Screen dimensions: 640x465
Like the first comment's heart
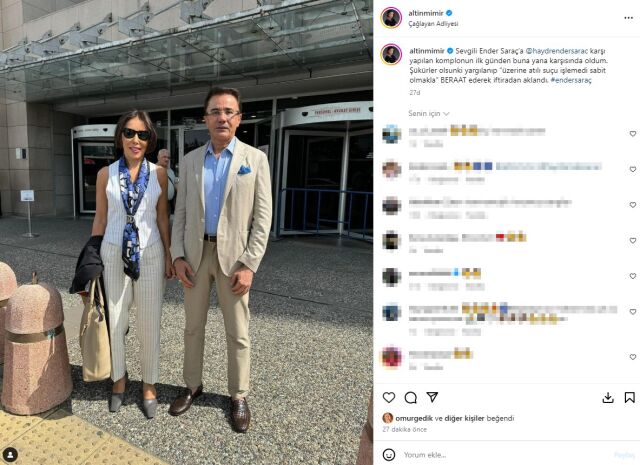633,134
